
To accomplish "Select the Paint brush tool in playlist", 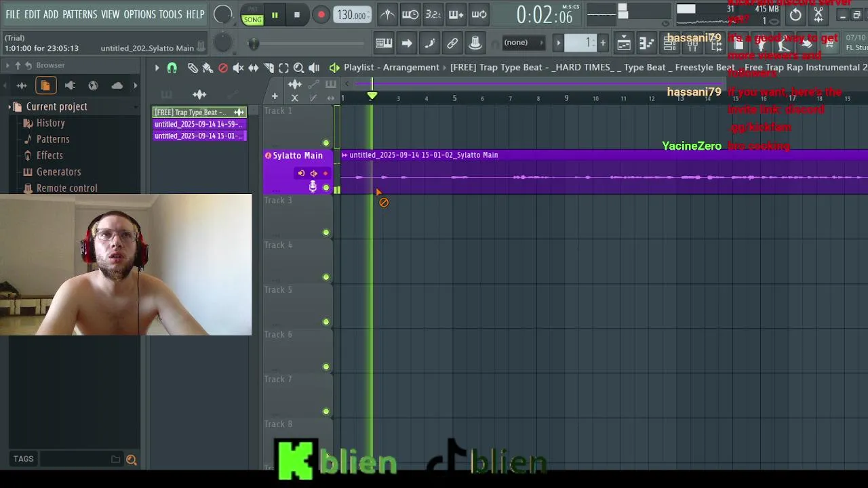I will [x=208, y=68].
